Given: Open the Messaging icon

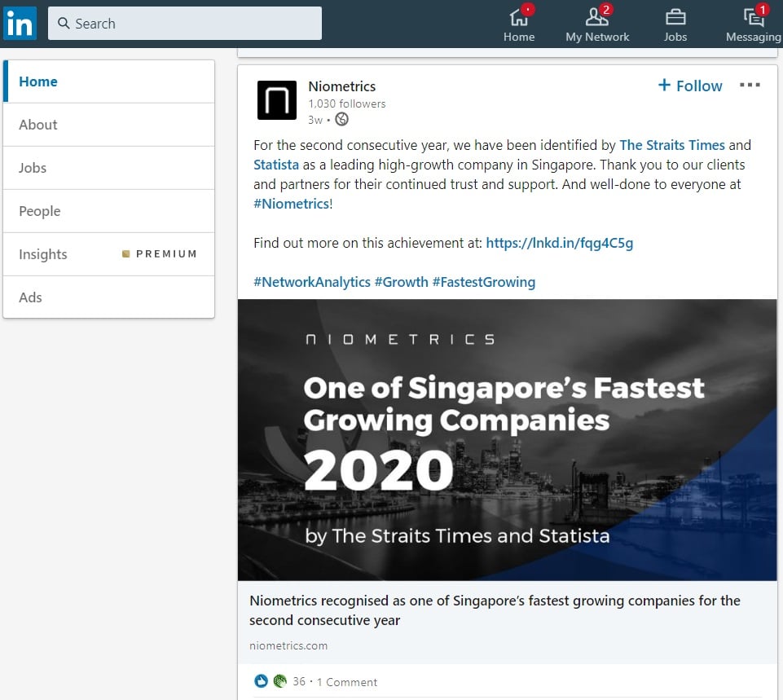Looking at the screenshot, I should click(x=754, y=23).
